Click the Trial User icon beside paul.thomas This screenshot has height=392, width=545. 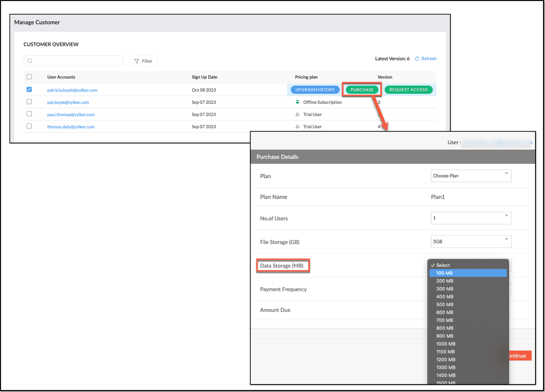pos(298,114)
